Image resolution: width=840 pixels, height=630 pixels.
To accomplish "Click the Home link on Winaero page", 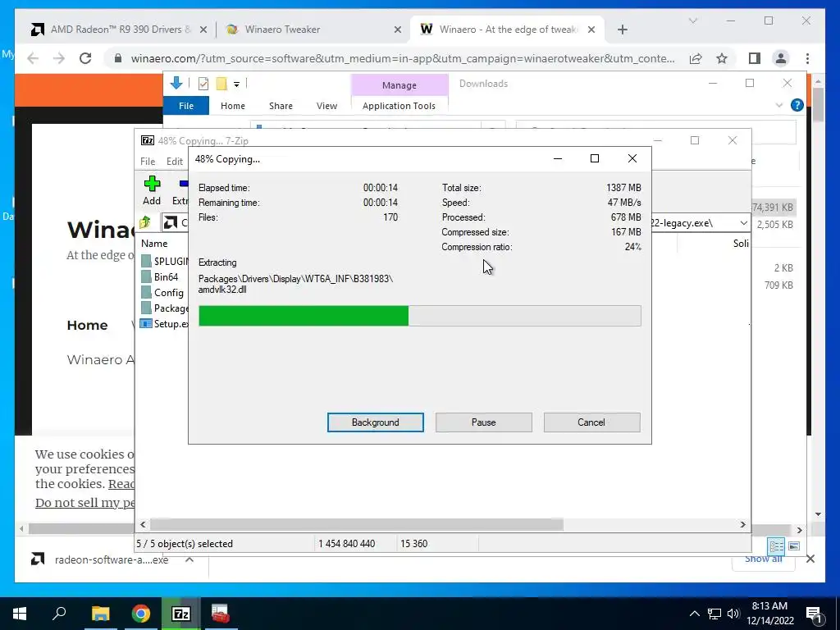I will tap(87, 325).
